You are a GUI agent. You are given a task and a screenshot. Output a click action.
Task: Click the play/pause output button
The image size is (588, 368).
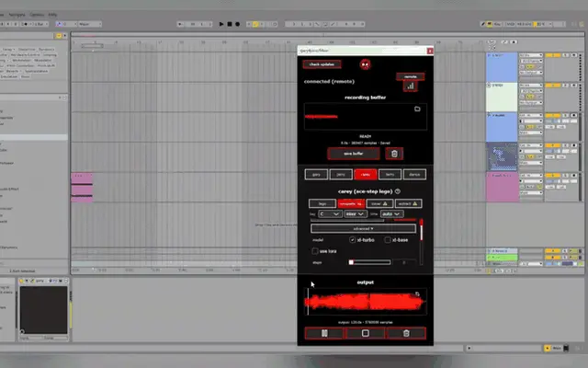(x=324, y=333)
